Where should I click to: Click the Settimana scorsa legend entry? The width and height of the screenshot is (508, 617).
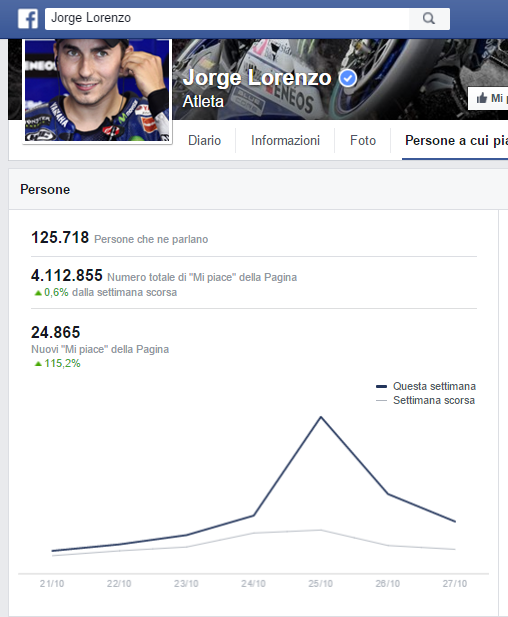coord(426,400)
